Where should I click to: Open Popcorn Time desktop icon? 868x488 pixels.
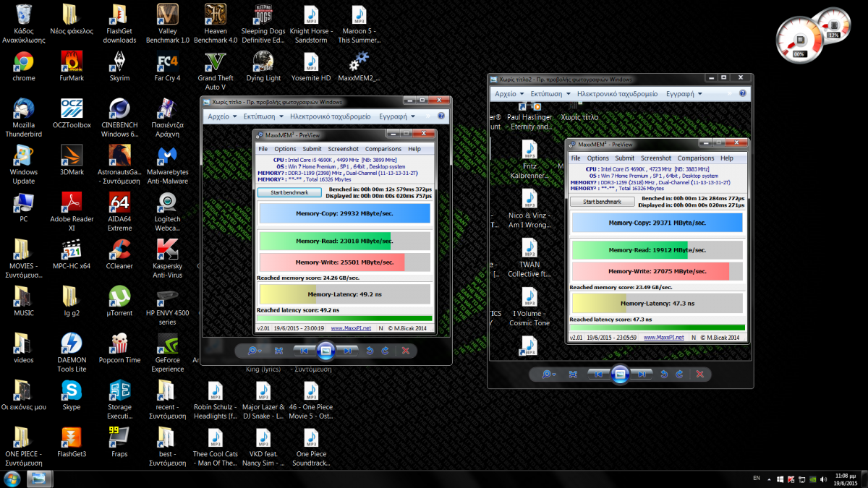click(119, 348)
